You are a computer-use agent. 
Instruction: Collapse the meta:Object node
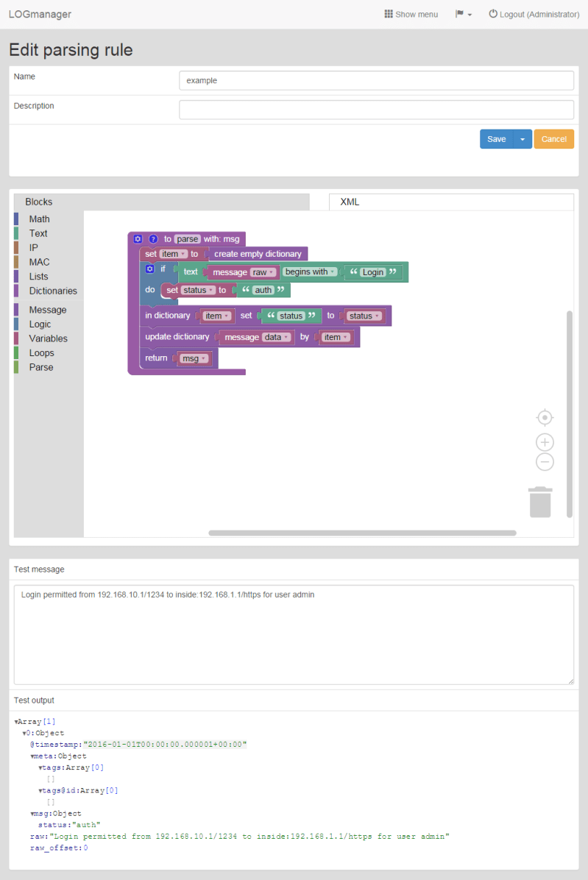(x=32, y=756)
